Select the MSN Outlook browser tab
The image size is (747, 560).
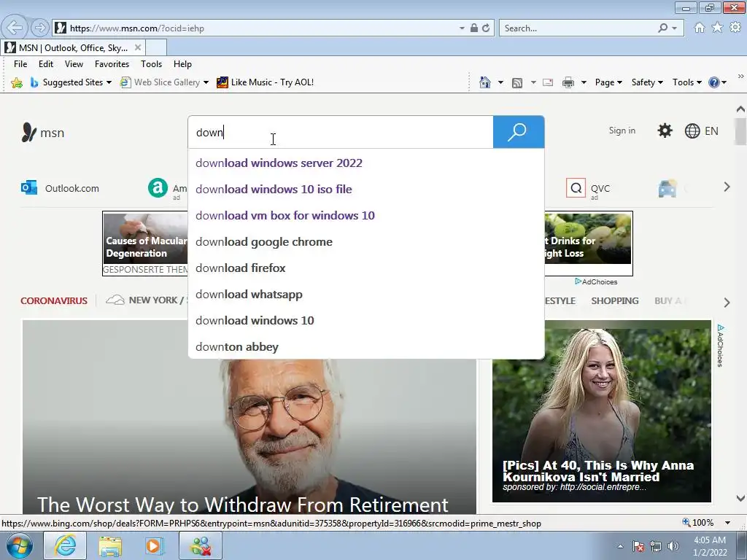pos(72,47)
